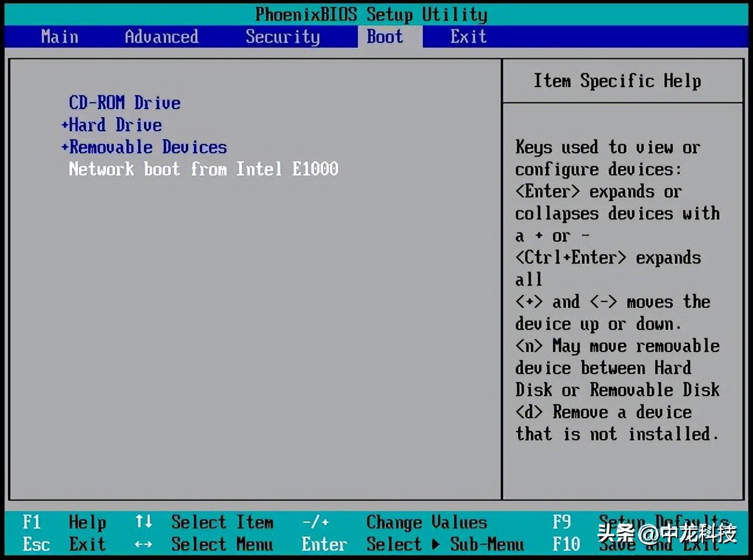
Task: Click the Item Specific Help panel title
Action: [x=618, y=81]
